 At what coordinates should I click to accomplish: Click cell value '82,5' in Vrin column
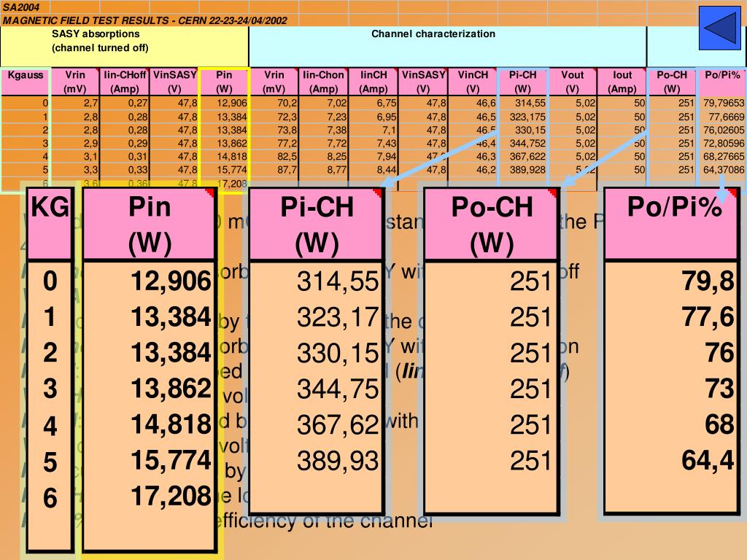(x=287, y=156)
